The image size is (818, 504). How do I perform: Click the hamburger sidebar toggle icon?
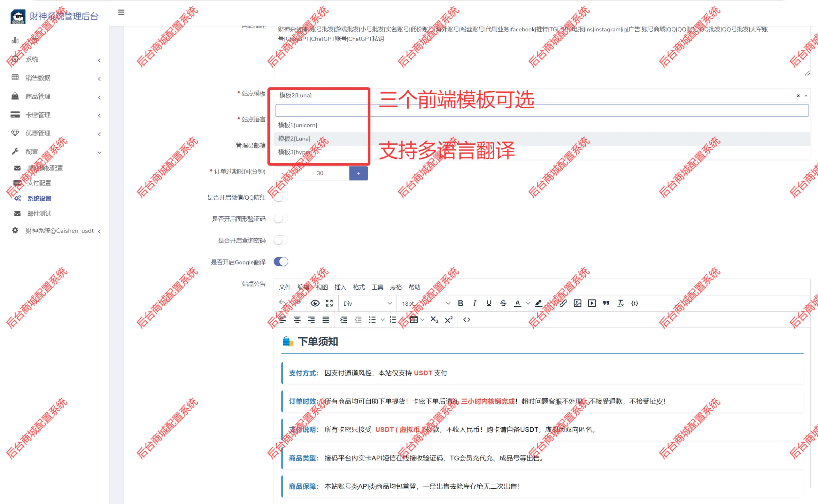point(121,12)
